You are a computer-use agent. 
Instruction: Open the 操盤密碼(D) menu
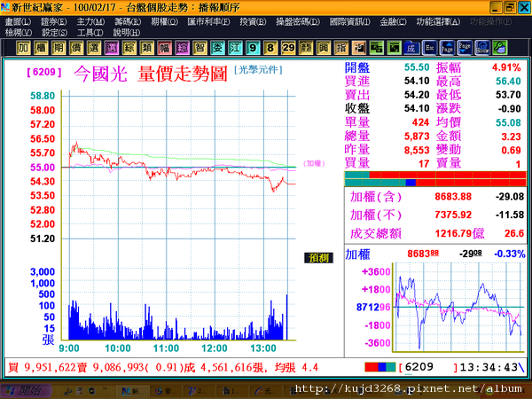(298, 21)
